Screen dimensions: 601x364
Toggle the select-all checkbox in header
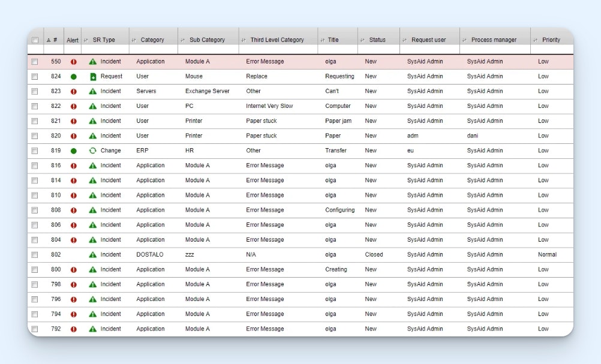(x=35, y=40)
